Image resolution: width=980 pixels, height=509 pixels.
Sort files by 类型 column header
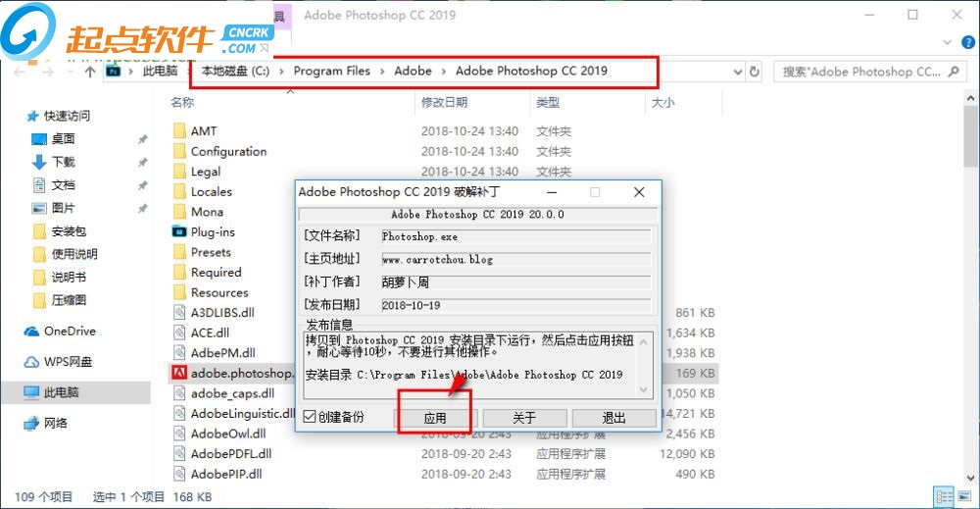[548, 103]
